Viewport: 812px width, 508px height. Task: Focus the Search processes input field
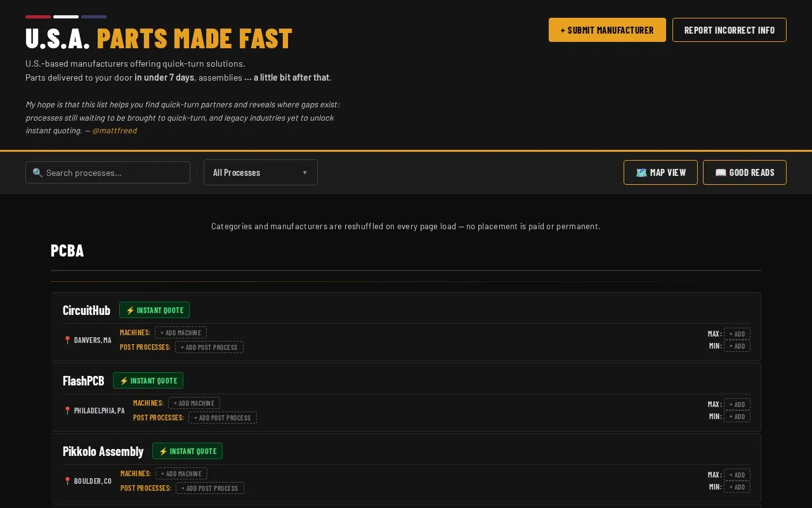pyautogui.click(x=108, y=173)
